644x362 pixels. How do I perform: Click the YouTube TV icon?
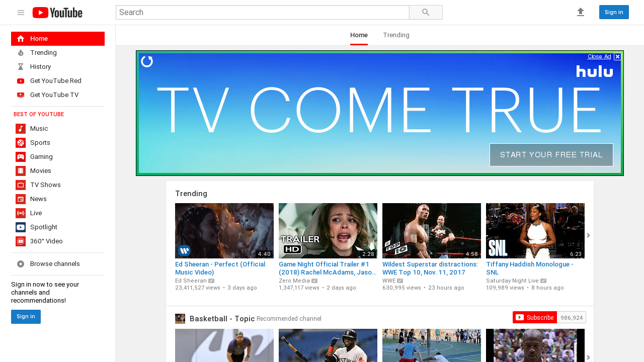tap(21, 95)
